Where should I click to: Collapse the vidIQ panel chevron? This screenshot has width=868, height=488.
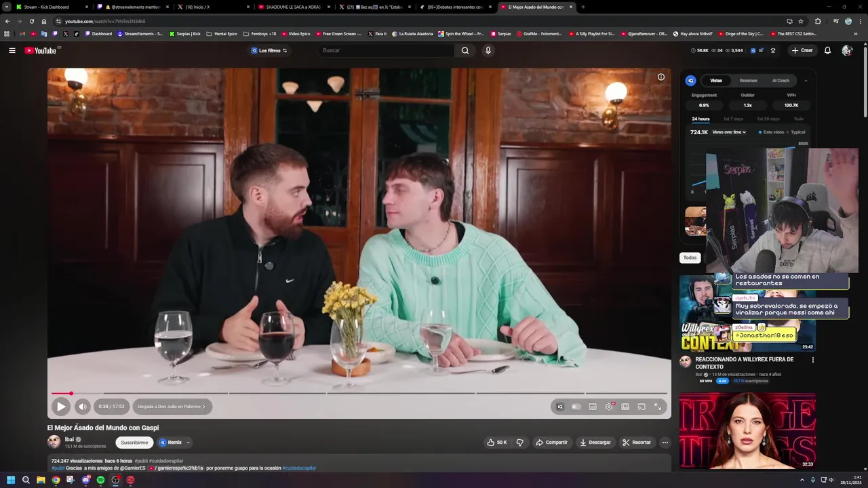pos(806,81)
